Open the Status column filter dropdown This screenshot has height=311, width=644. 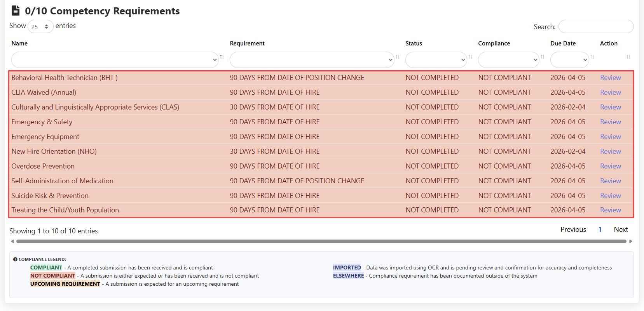coord(436,60)
